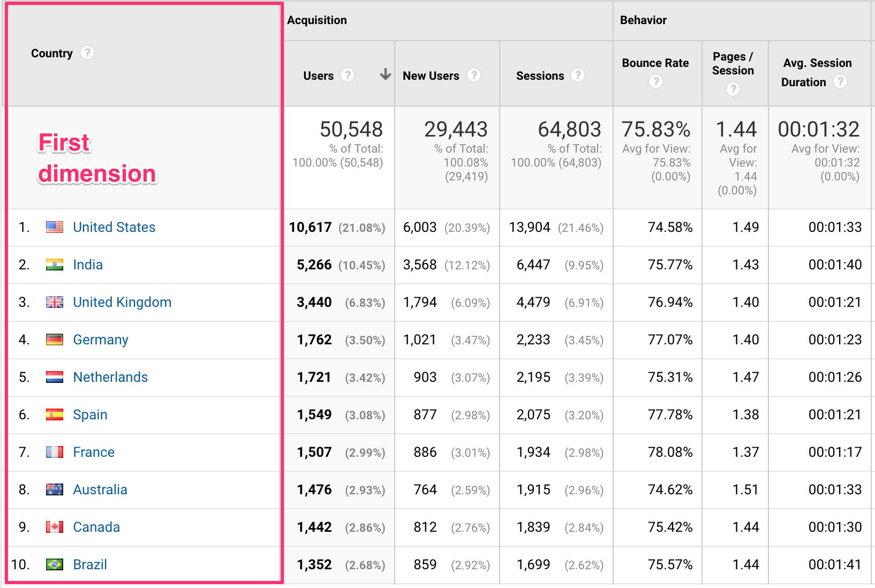Click help icon beside Avg. Session Duration

pos(840,82)
